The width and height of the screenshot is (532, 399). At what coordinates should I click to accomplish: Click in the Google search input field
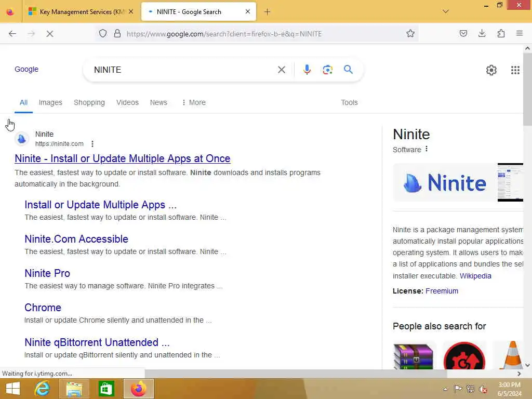[183, 70]
